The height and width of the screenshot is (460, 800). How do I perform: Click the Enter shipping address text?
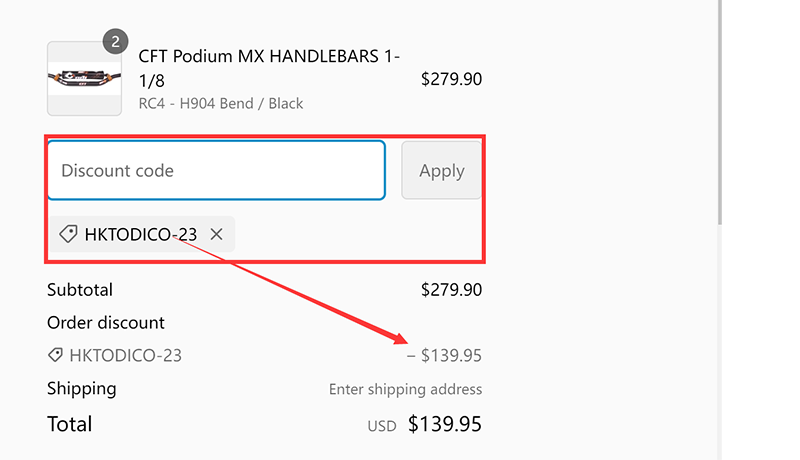(x=405, y=389)
